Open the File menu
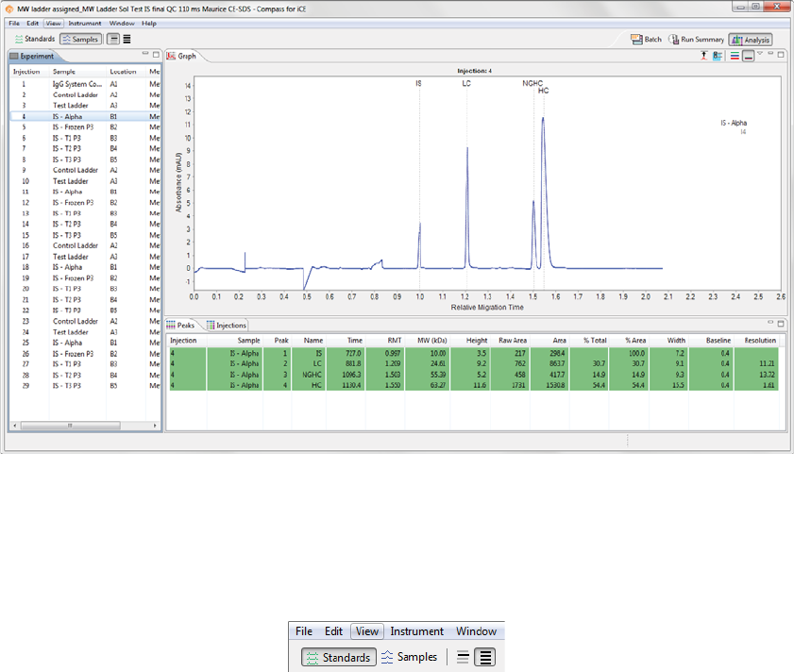The width and height of the screenshot is (794, 672). (x=14, y=23)
